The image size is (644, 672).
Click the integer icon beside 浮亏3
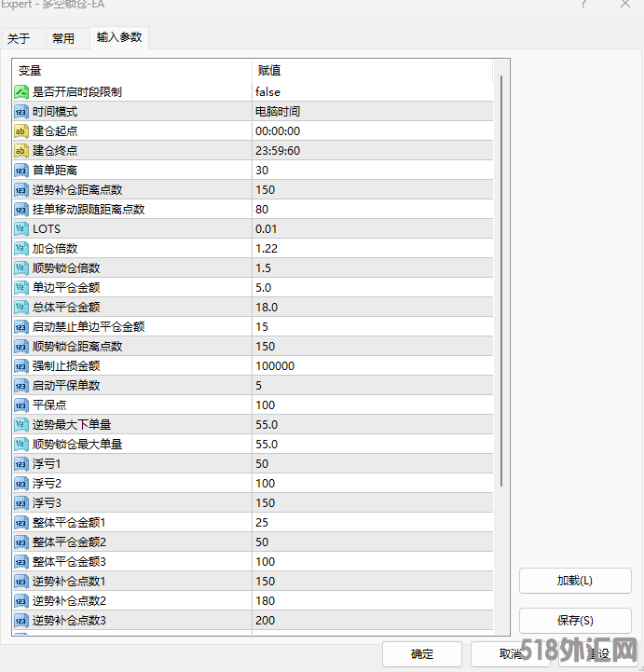tap(21, 502)
